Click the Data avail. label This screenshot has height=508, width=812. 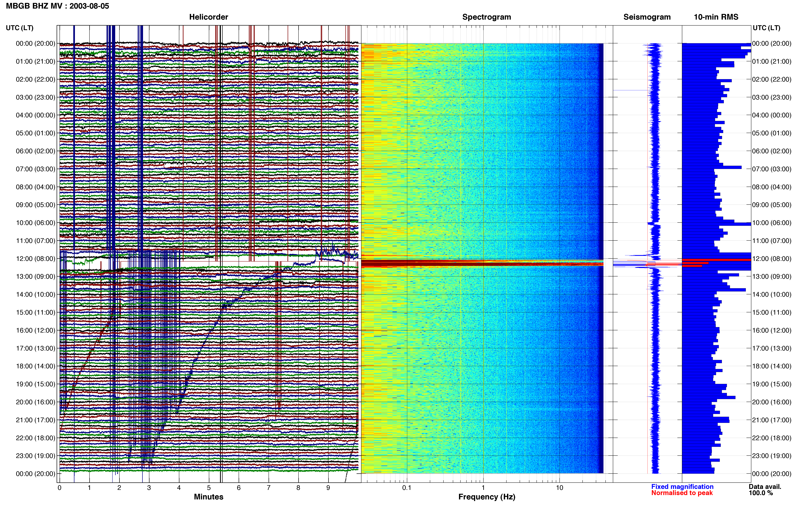765,487
